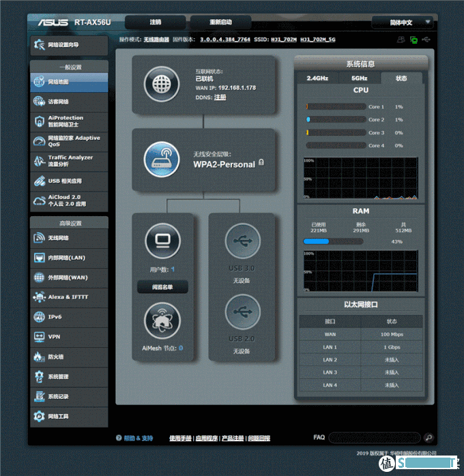Open Traffic Analyzer 流量分析 icon
Screen dimensions: 464x476
click(x=39, y=161)
